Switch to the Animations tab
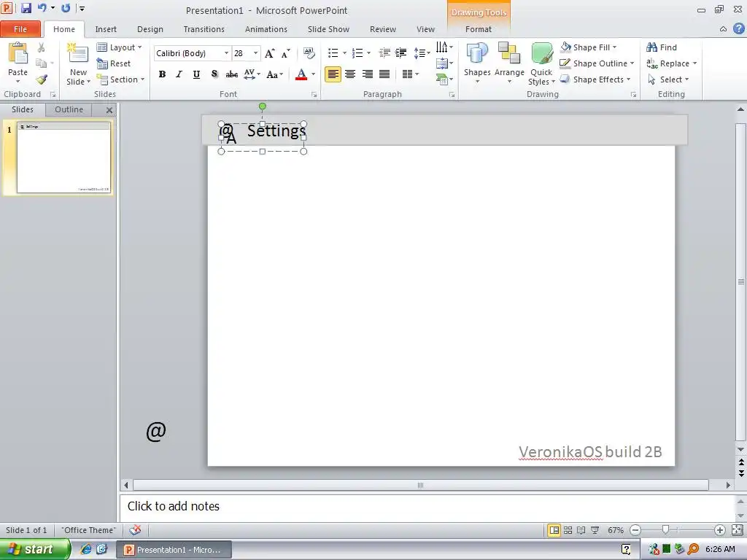747x560 pixels. [266, 29]
